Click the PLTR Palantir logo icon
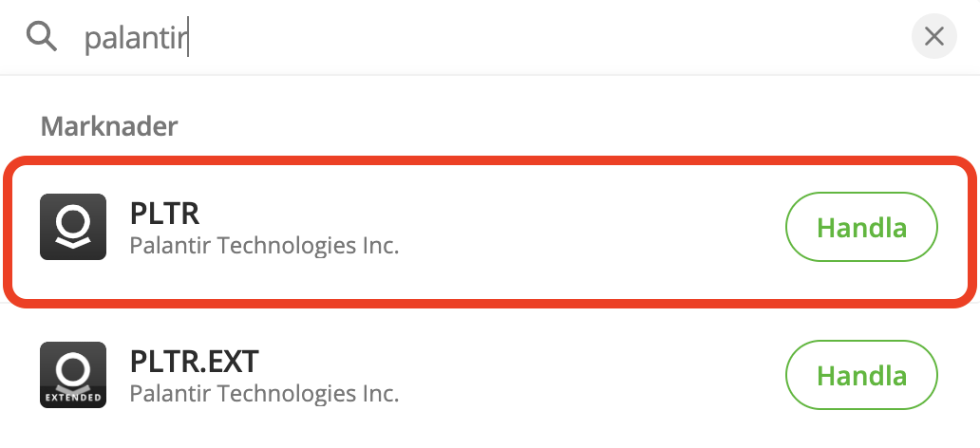Image resolution: width=980 pixels, height=448 pixels. (x=72, y=228)
